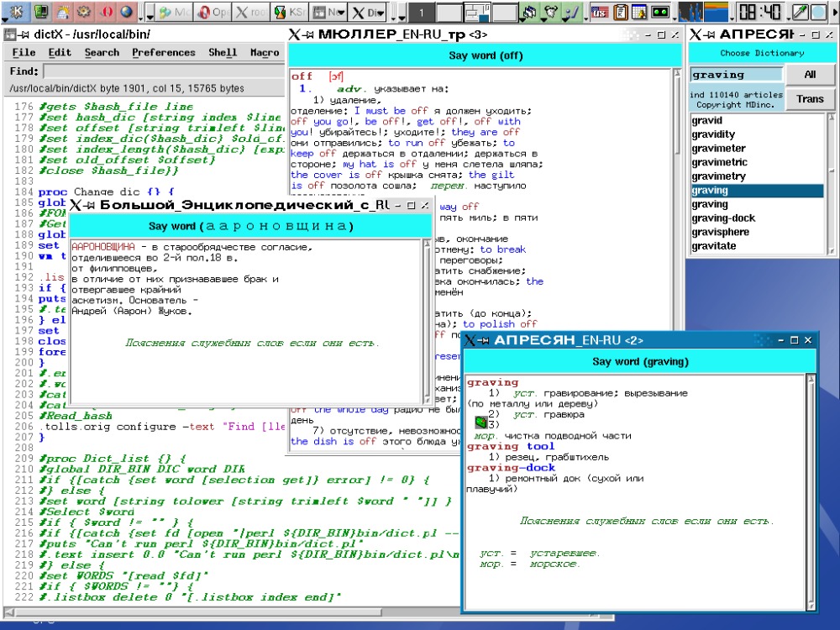Switch to the KSn taskbar entry
The image size is (840, 630).
coord(288,12)
